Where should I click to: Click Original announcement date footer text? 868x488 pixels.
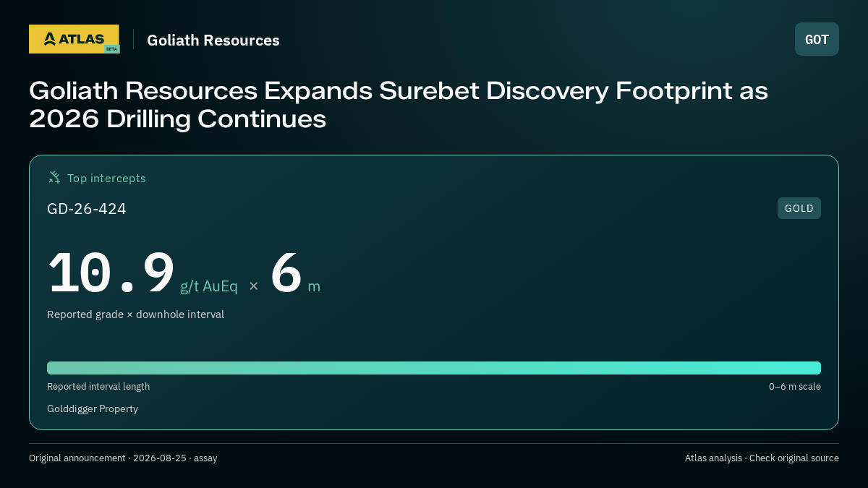[x=123, y=458]
